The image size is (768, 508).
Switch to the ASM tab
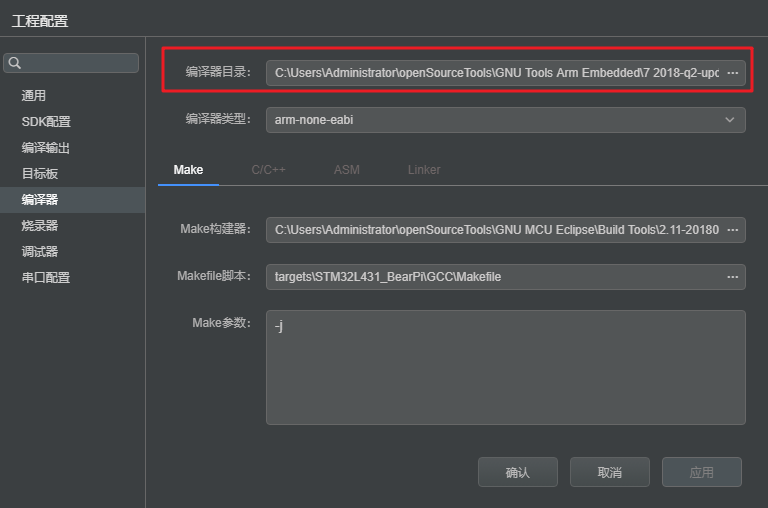point(347,170)
